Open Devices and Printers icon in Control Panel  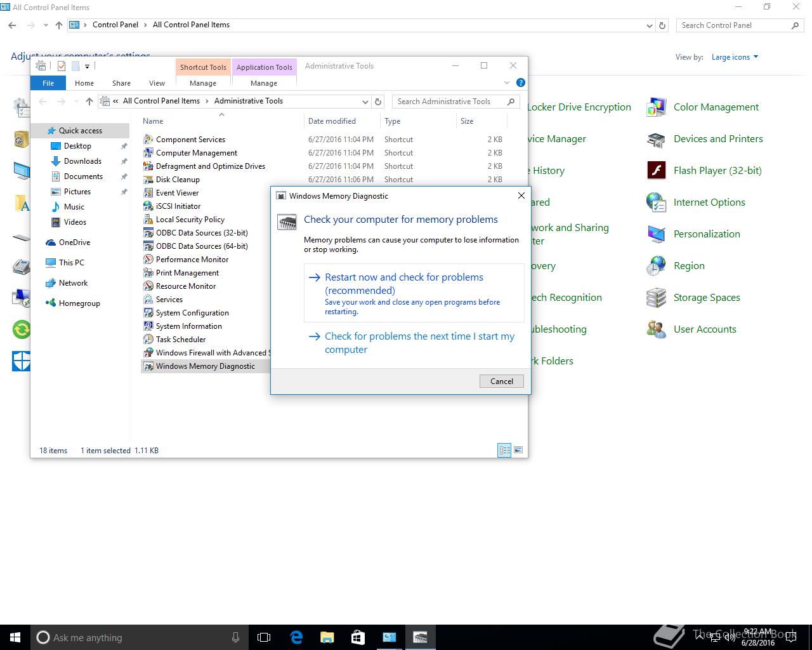(656, 139)
